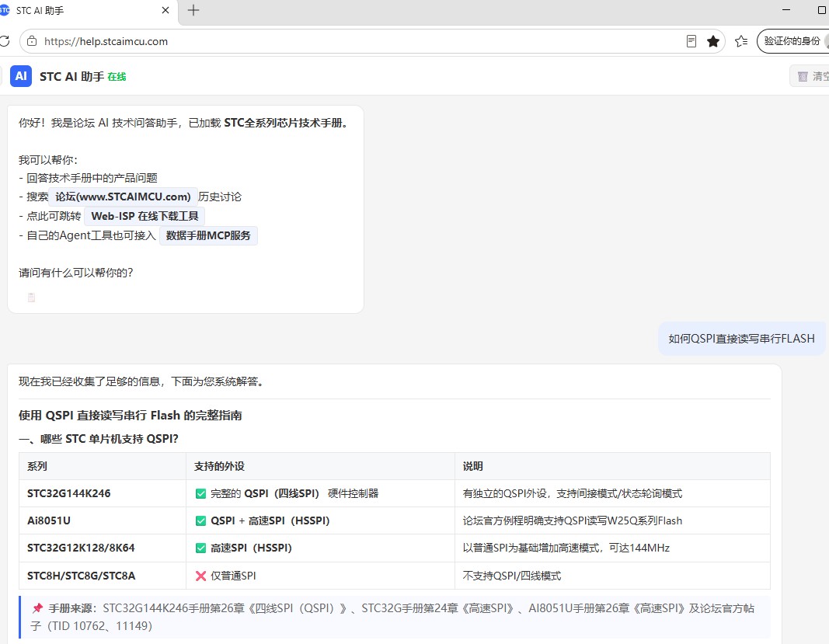The image size is (829, 644).
Task: Click heading 使用 QSPI 直接读写串行 Flash 的完整指南
Action: coord(130,415)
